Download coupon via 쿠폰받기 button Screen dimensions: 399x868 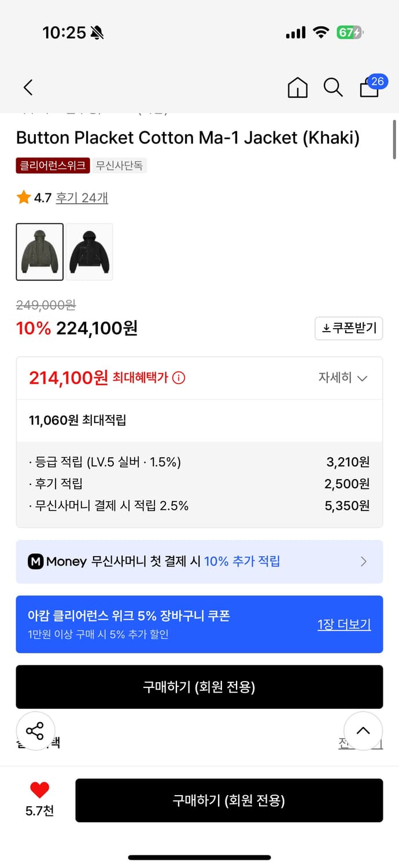pyautogui.click(x=349, y=328)
